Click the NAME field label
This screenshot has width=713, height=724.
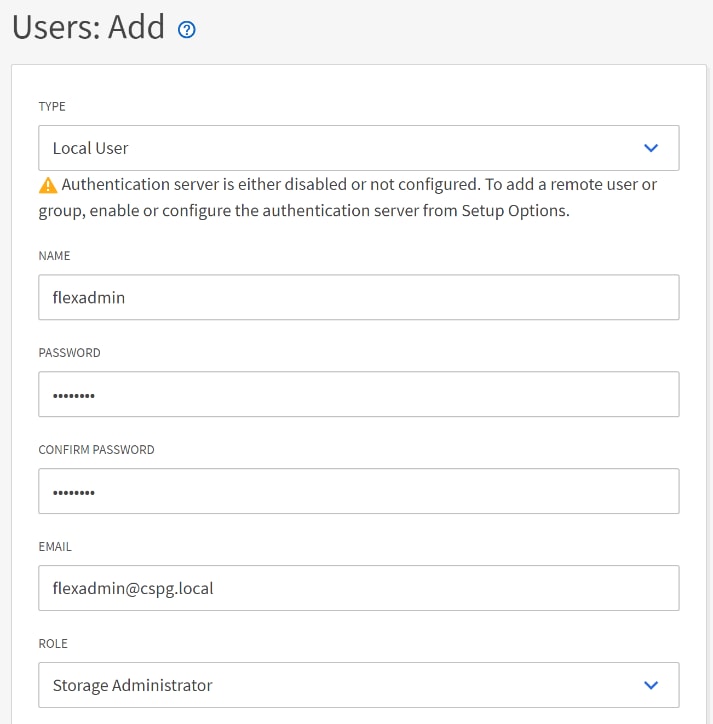[55, 256]
